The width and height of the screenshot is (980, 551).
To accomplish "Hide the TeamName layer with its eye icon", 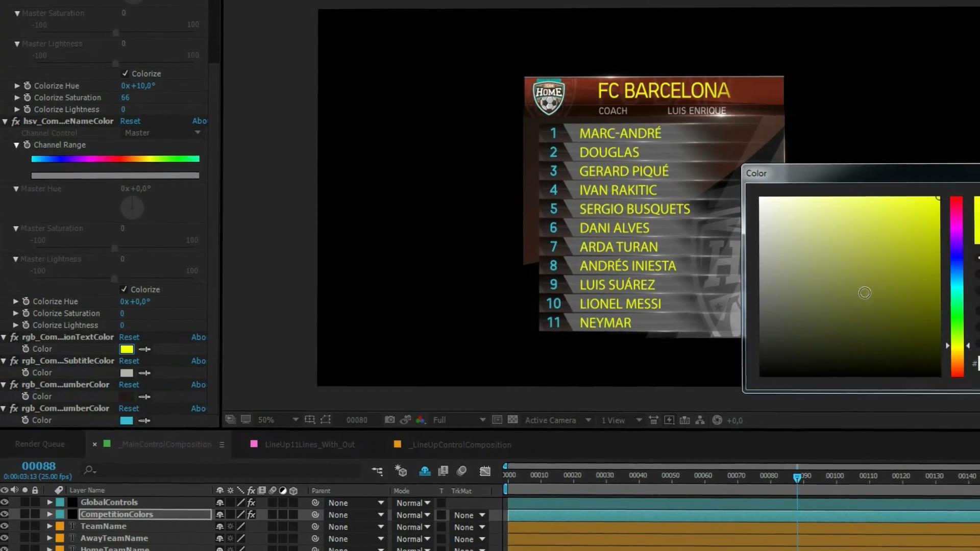I will [x=5, y=526].
